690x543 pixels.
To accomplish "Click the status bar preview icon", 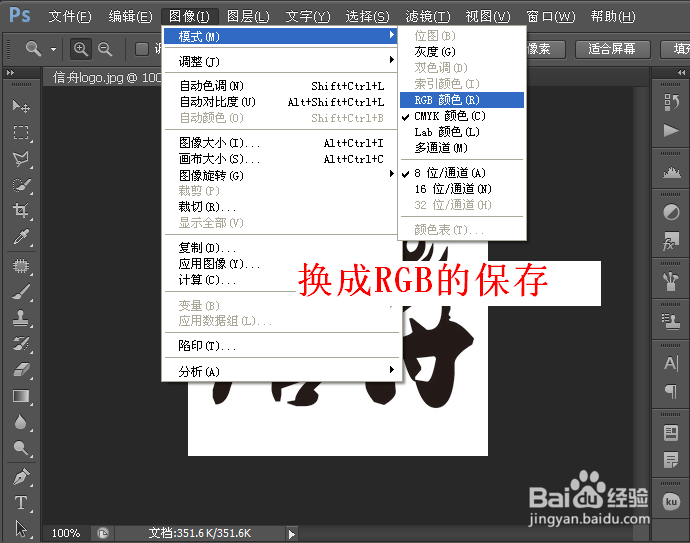I will click(103, 533).
